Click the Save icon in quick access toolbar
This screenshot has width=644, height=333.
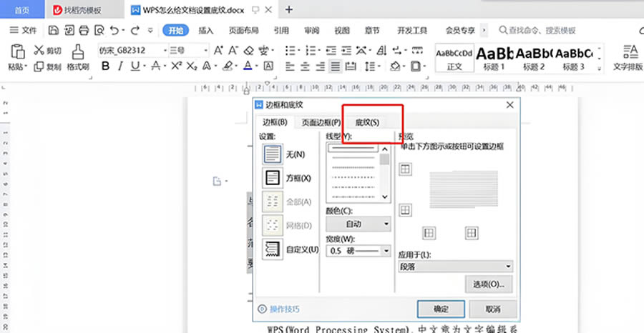53,30
